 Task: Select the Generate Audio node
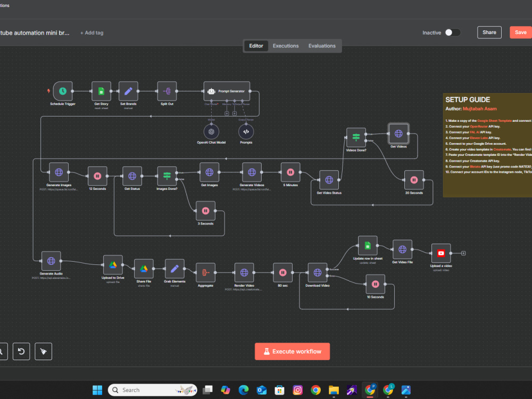(x=51, y=261)
